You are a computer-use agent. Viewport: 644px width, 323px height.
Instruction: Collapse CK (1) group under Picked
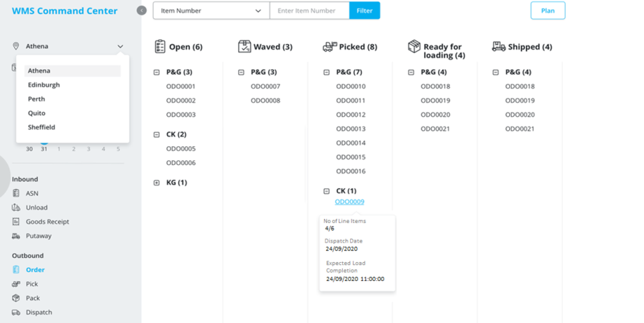coord(327,191)
